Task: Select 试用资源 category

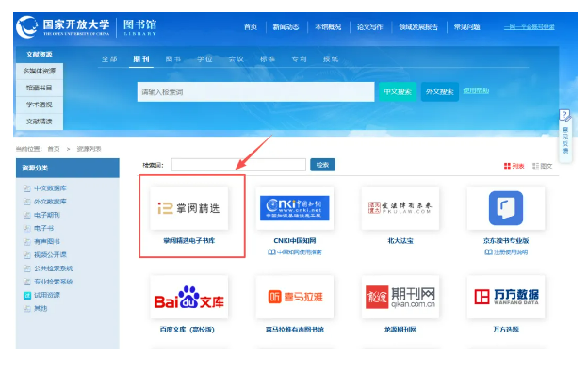Action: [47, 295]
